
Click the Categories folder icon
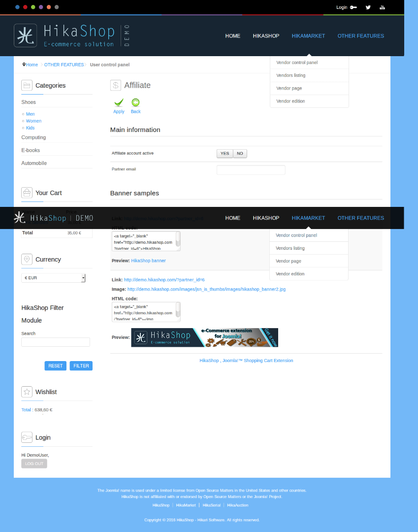coord(27,86)
